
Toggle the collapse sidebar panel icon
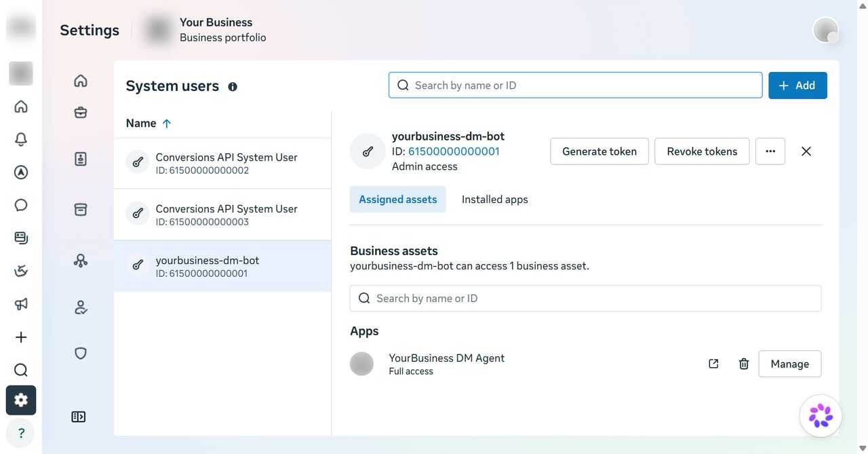pyautogui.click(x=79, y=417)
